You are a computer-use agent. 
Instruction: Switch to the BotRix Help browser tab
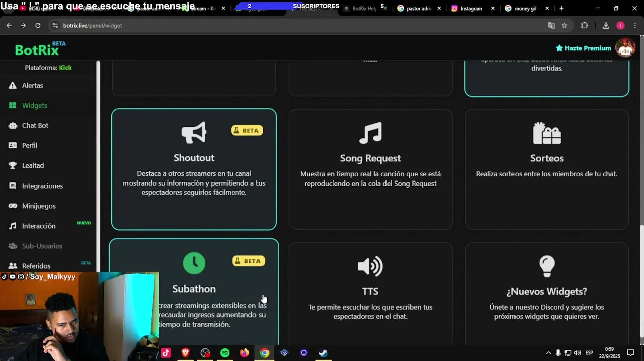tap(364, 8)
